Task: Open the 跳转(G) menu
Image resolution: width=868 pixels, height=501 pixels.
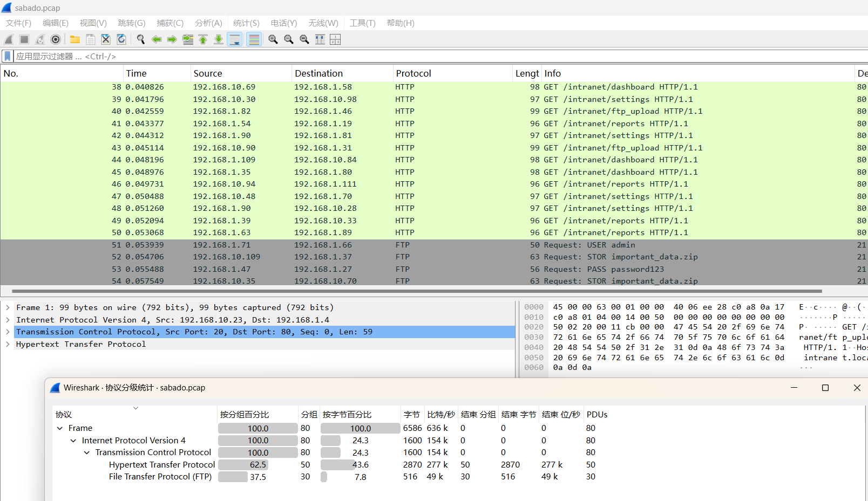Action: pos(132,23)
